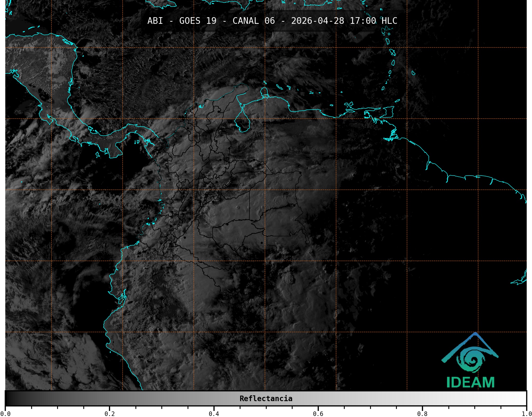Click the 0.4 tick on the colorbar

pyautogui.click(x=214, y=414)
